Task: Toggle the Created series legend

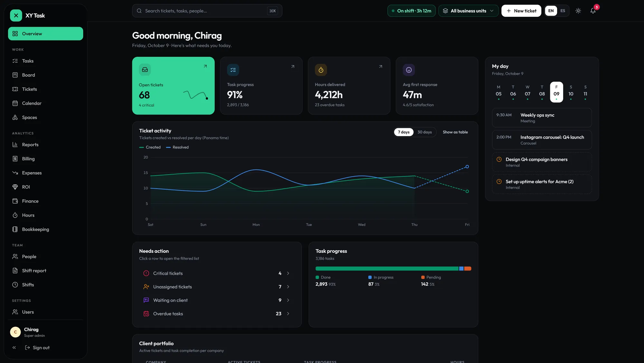Action: [150, 147]
